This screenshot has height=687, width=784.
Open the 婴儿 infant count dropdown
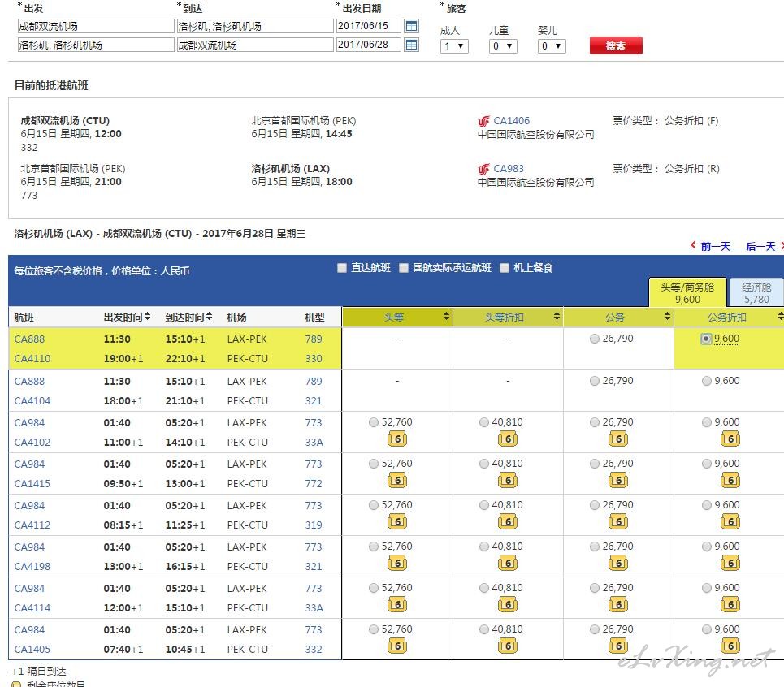(x=552, y=46)
